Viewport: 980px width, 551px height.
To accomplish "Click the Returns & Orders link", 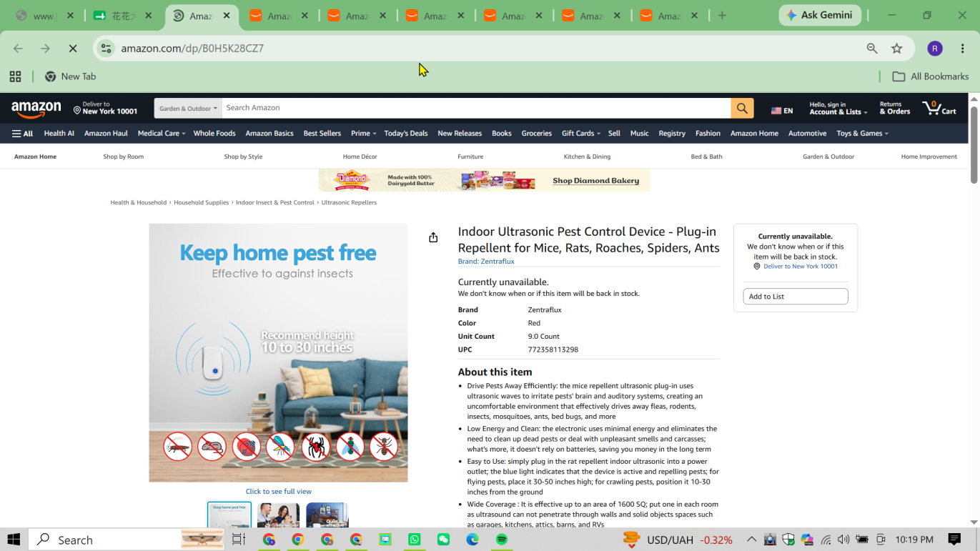I will (x=894, y=108).
